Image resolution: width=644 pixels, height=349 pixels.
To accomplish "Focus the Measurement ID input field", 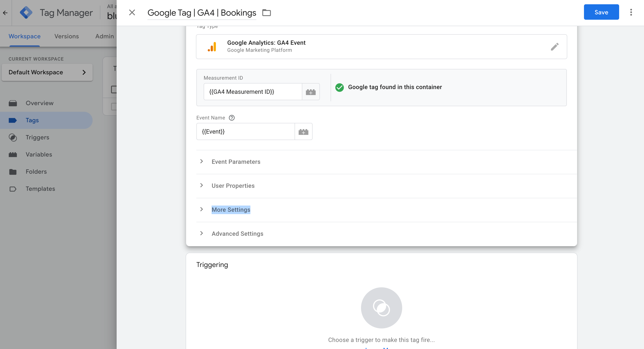I will (253, 92).
